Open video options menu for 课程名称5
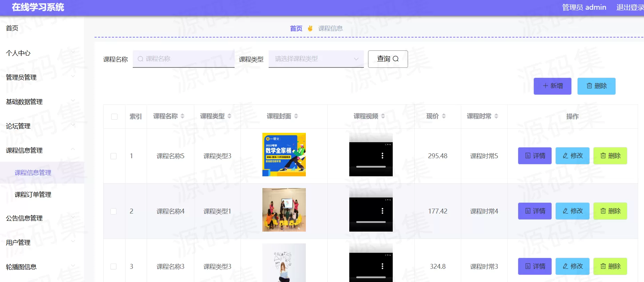 (382, 156)
